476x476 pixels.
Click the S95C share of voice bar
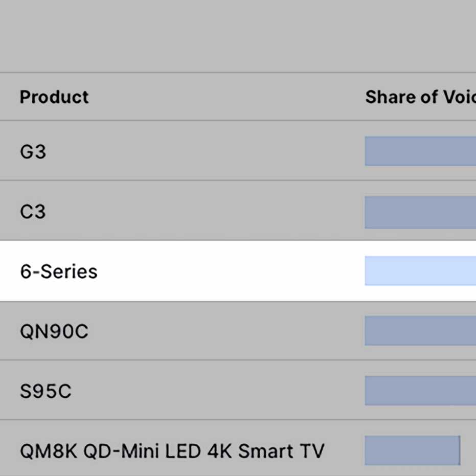click(x=420, y=391)
